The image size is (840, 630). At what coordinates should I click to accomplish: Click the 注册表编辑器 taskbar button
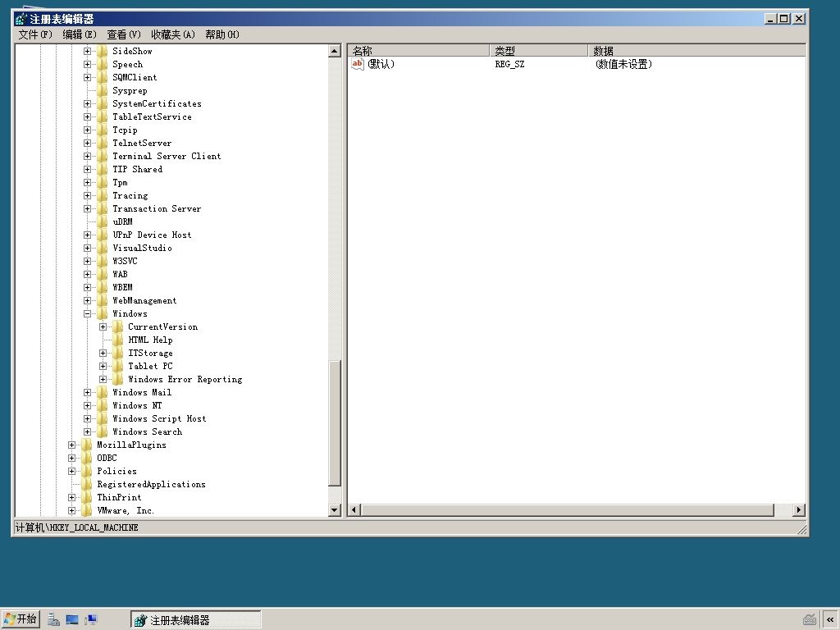point(195,620)
